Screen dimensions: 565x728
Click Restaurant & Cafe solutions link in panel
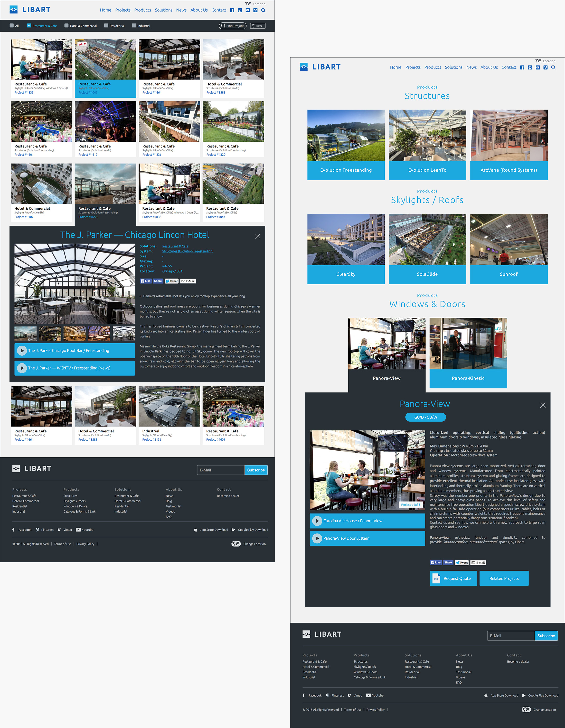tap(175, 246)
